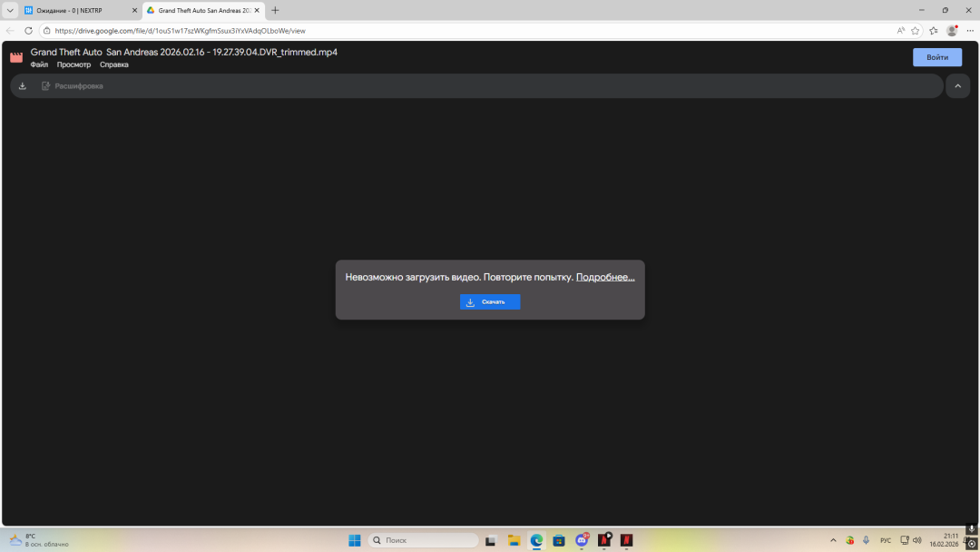Add this page to favorites via star icon

click(916, 30)
